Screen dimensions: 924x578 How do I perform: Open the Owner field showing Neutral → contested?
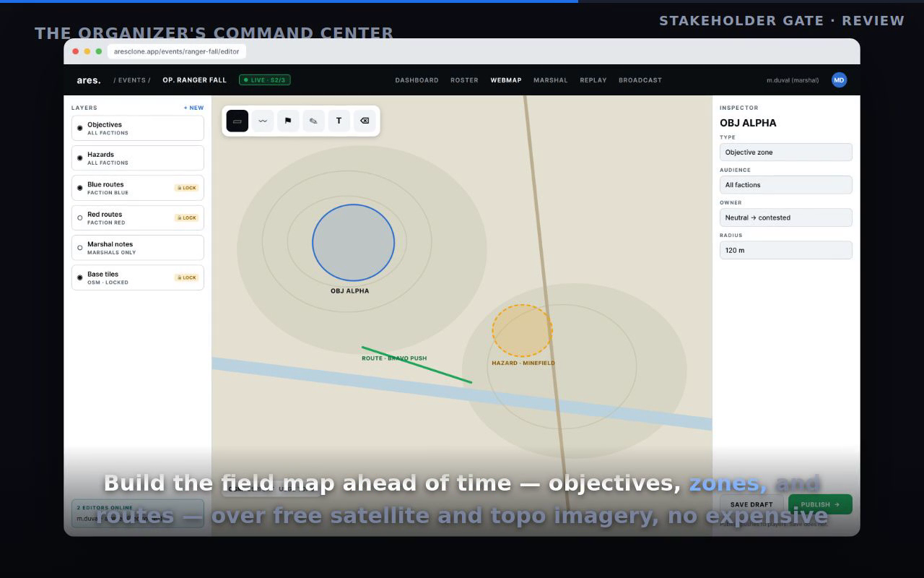tap(786, 217)
